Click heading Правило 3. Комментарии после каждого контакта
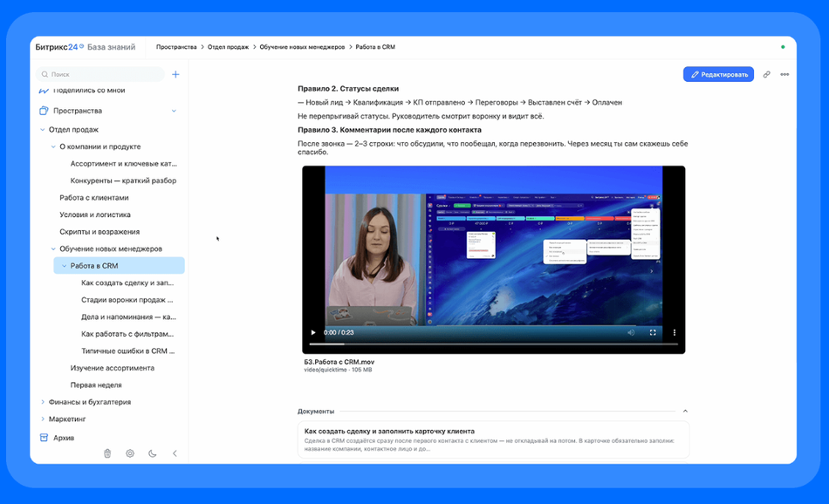Image resolution: width=829 pixels, height=504 pixels. point(389,130)
